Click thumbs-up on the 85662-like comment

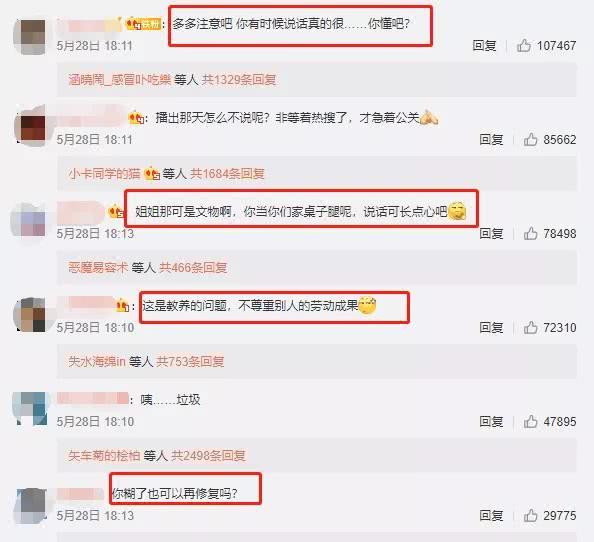pos(531,139)
